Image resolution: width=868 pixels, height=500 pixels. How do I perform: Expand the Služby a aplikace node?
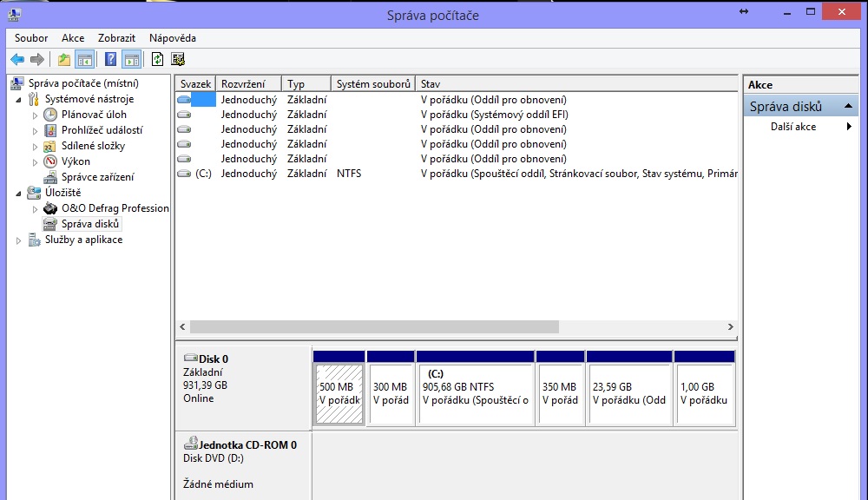[19, 240]
